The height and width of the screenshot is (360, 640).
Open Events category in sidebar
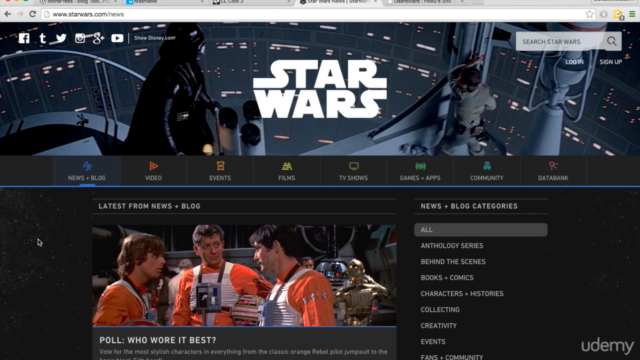[x=433, y=342]
